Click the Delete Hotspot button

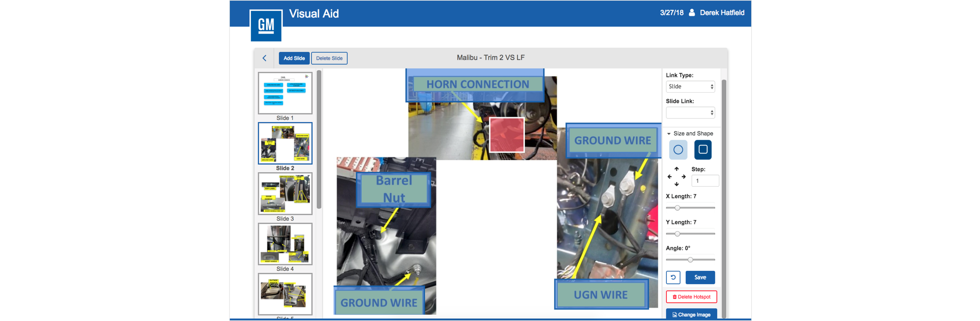pyautogui.click(x=691, y=297)
